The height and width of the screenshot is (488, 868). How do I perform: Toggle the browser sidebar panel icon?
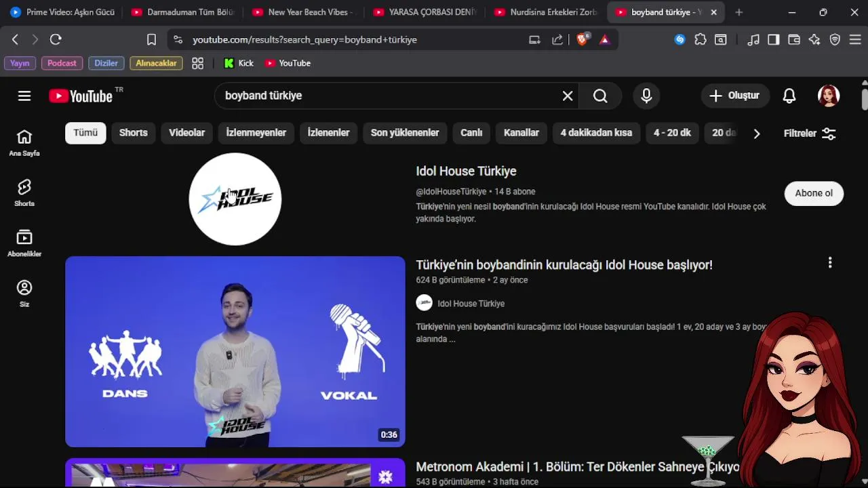(x=774, y=40)
